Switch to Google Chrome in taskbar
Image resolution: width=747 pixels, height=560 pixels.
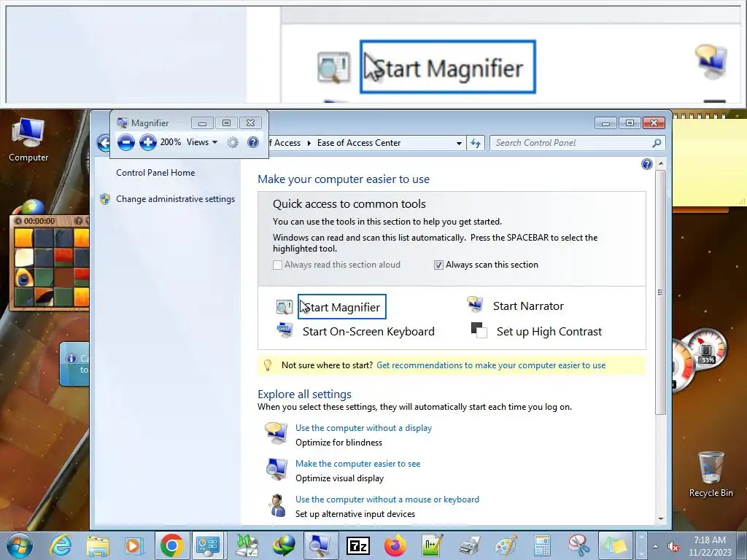(x=172, y=545)
